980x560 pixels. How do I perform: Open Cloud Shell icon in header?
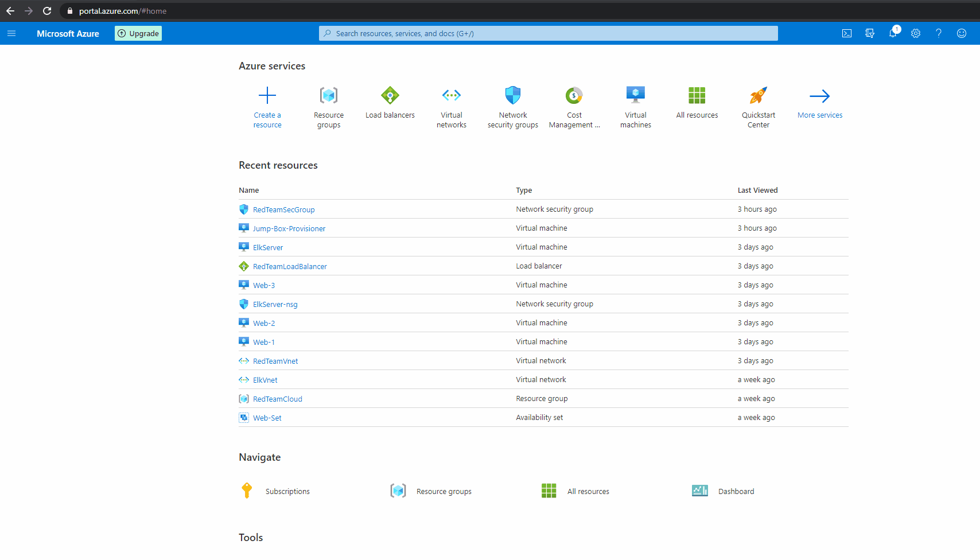tap(847, 33)
